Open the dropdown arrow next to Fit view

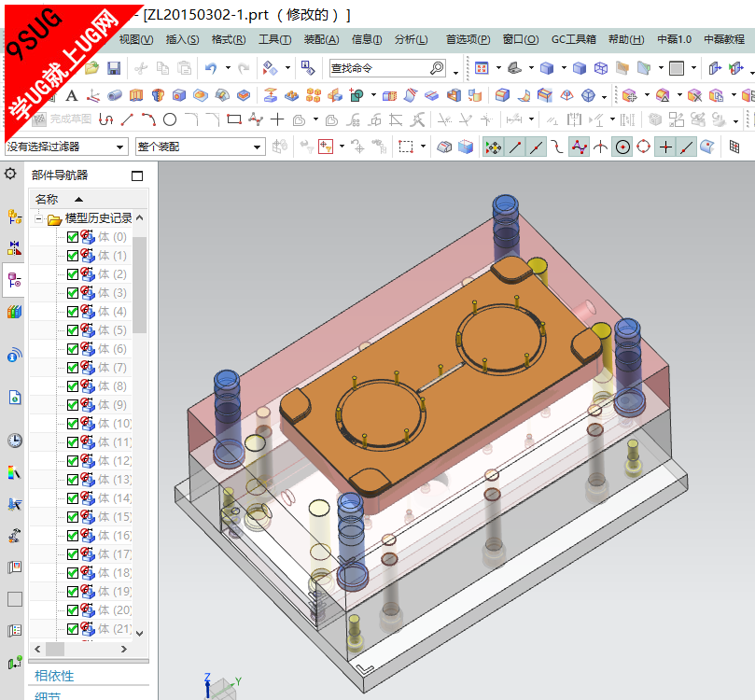[x=498, y=68]
